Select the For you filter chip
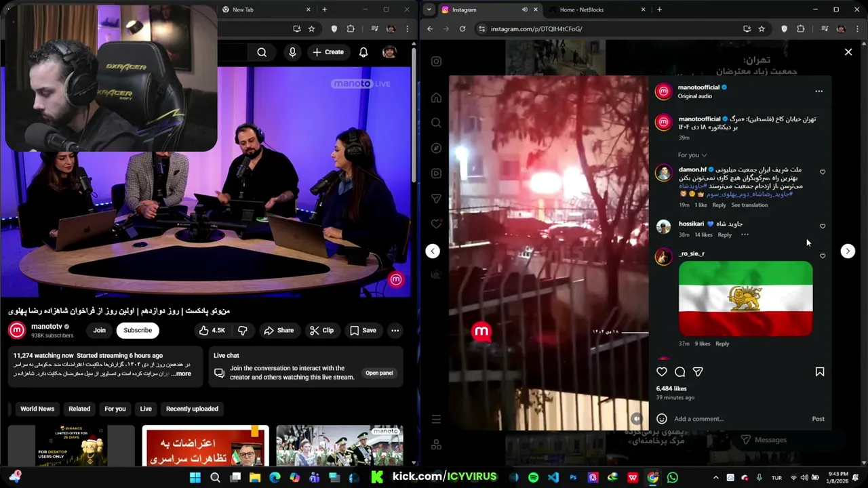This screenshot has width=868, height=488. click(x=115, y=409)
